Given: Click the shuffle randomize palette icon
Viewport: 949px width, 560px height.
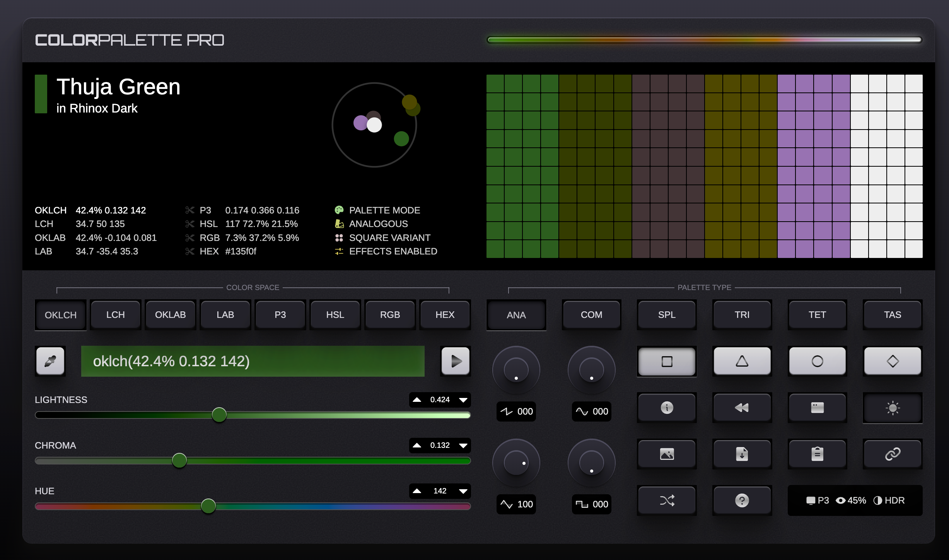Looking at the screenshot, I should tap(667, 500).
